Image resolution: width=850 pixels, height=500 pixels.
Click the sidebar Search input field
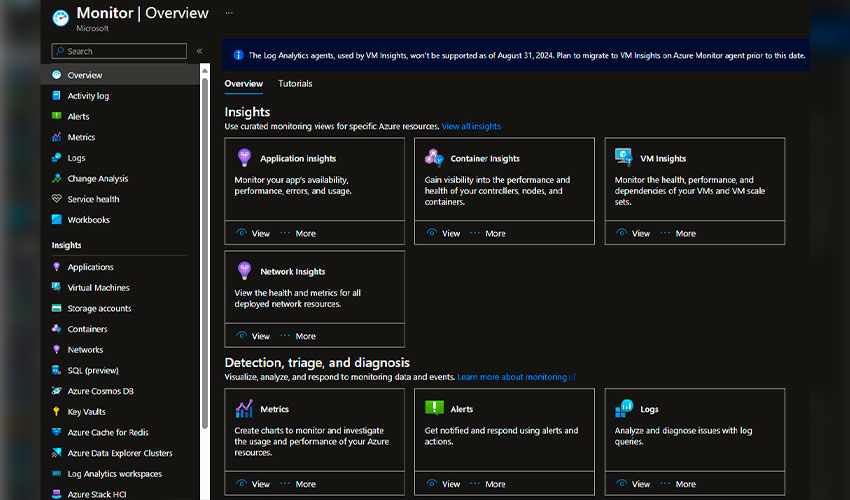[x=119, y=51]
